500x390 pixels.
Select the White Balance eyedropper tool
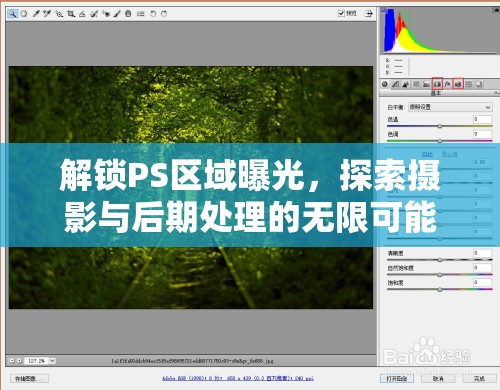tap(36, 14)
